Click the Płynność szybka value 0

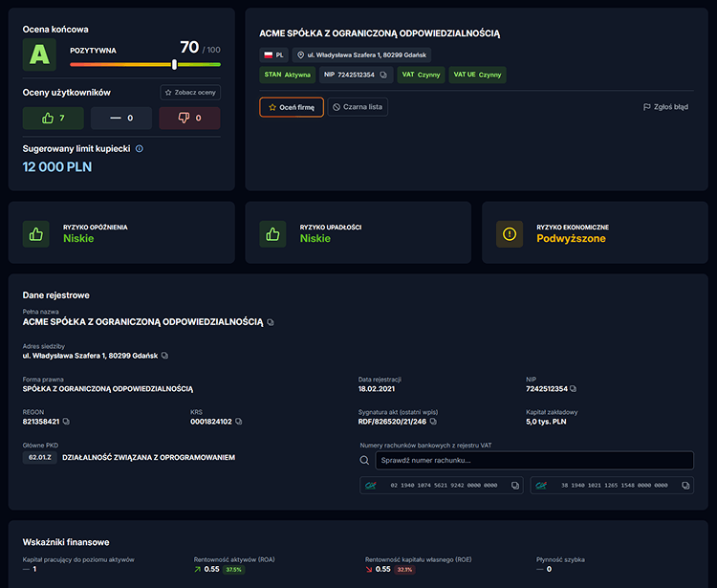(x=549, y=570)
